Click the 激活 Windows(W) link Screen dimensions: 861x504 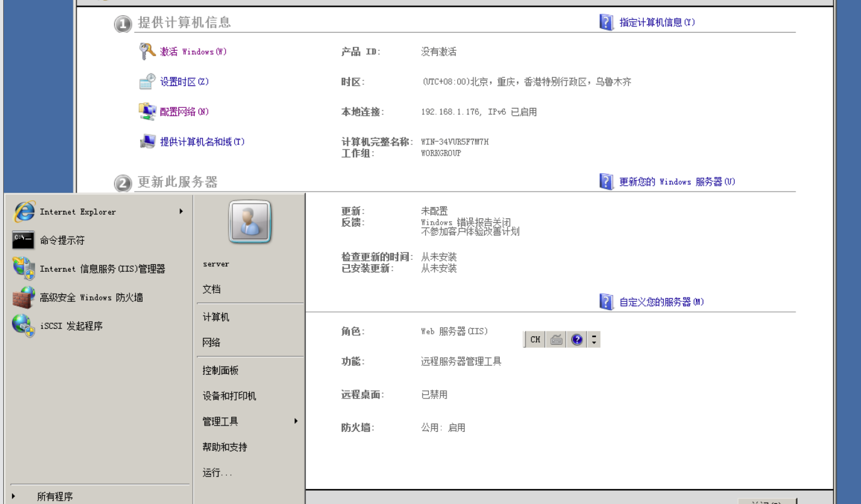pyautogui.click(x=193, y=51)
